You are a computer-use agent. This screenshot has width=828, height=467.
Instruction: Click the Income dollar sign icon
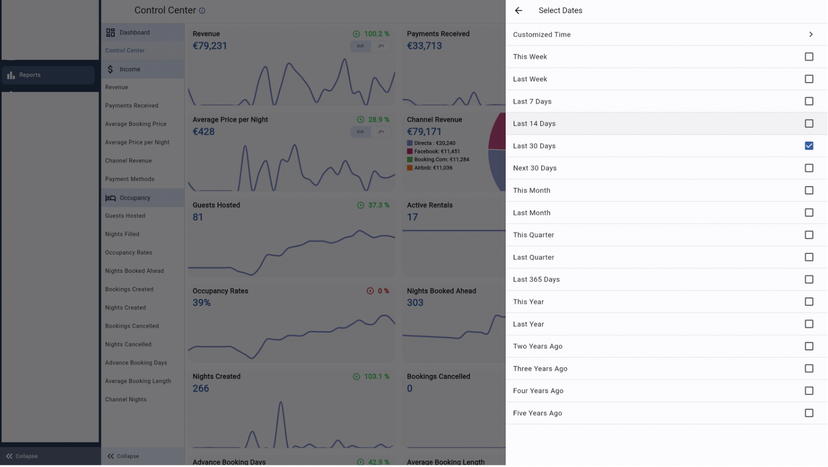pyautogui.click(x=111, y=70)
